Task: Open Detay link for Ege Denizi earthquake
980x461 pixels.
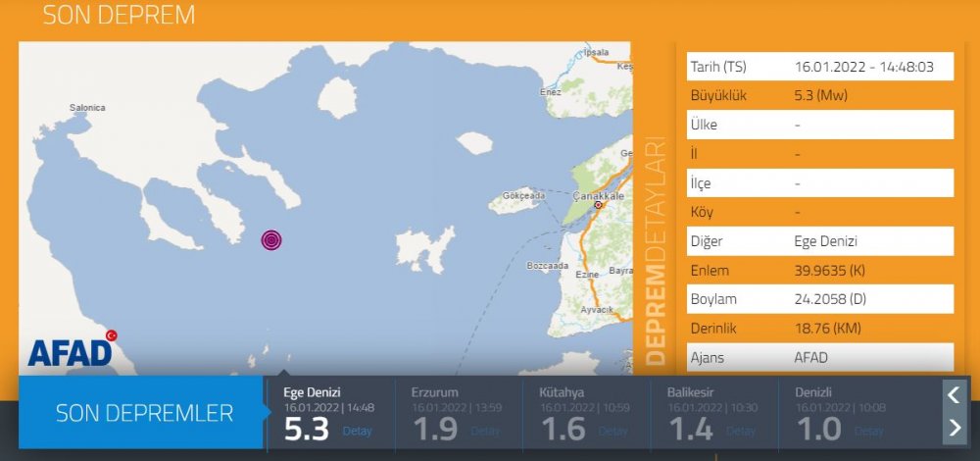Action: [x=357, y=431]
